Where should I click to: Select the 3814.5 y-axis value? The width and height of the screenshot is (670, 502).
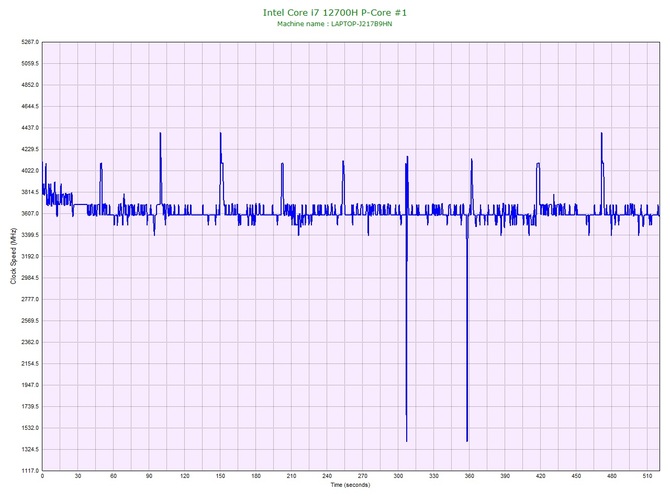click(30, 192)
